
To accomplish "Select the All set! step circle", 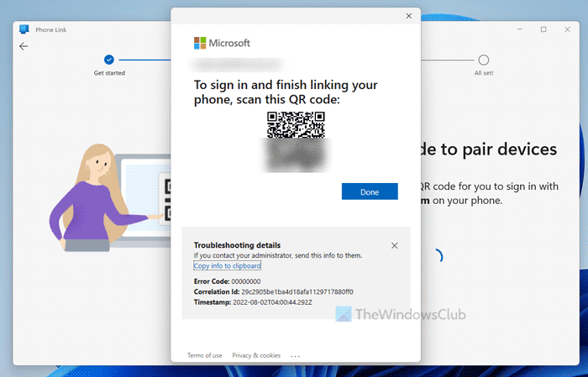I will coord(483,60).
